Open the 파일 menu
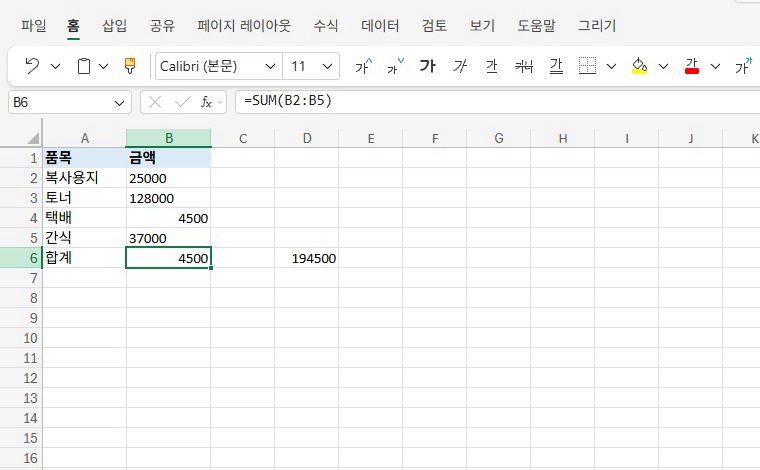 pos(33,25)
